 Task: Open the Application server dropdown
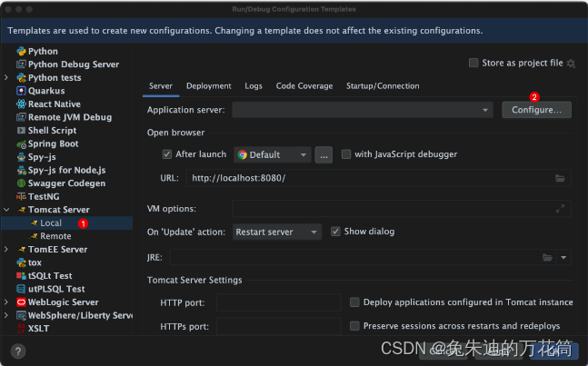pyautogui.click(x=363, y=110)
